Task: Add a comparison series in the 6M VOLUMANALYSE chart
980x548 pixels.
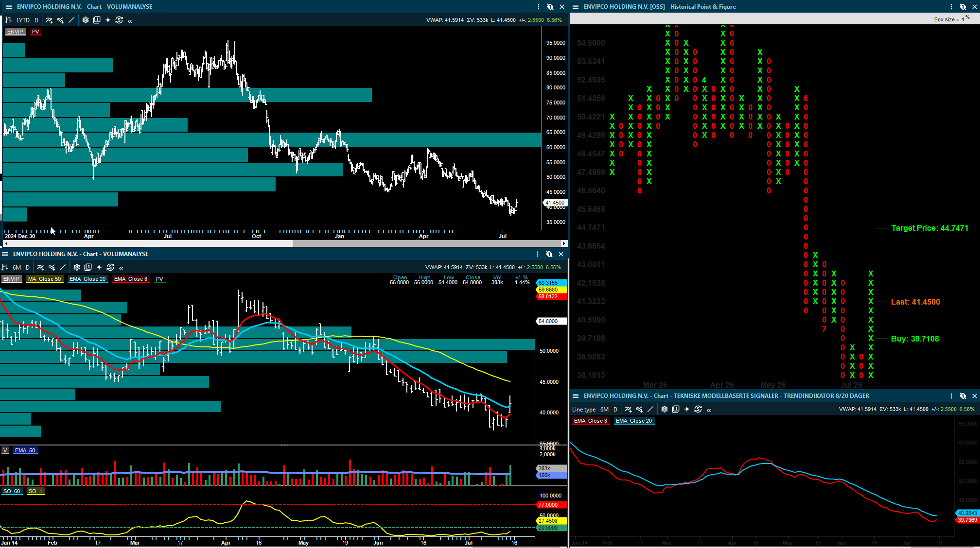Action: coord(52,267)
